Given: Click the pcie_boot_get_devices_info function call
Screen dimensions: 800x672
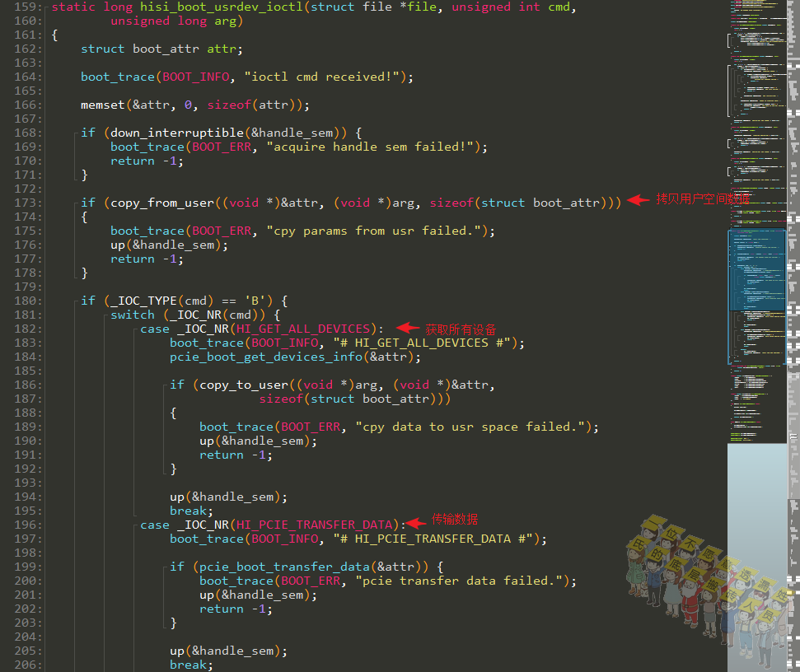Looking at the screenshot, I should coord(266,357).
